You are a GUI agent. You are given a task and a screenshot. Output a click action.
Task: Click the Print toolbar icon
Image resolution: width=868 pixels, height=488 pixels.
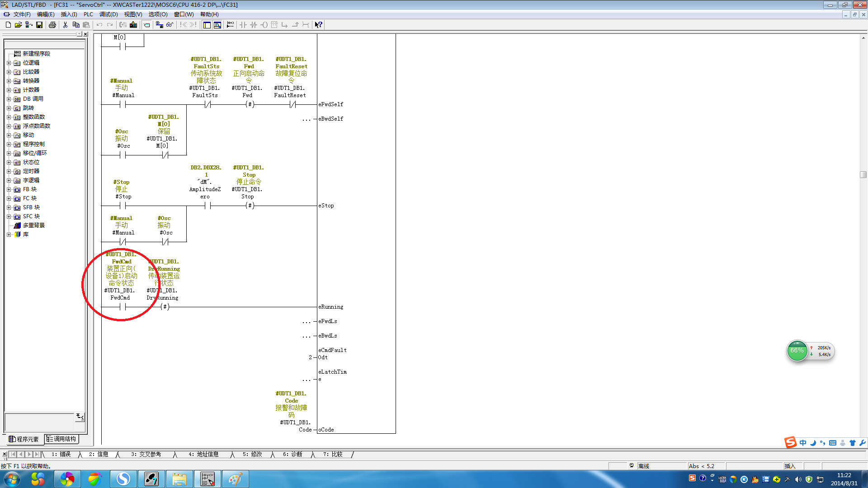[x=52, y=25]
